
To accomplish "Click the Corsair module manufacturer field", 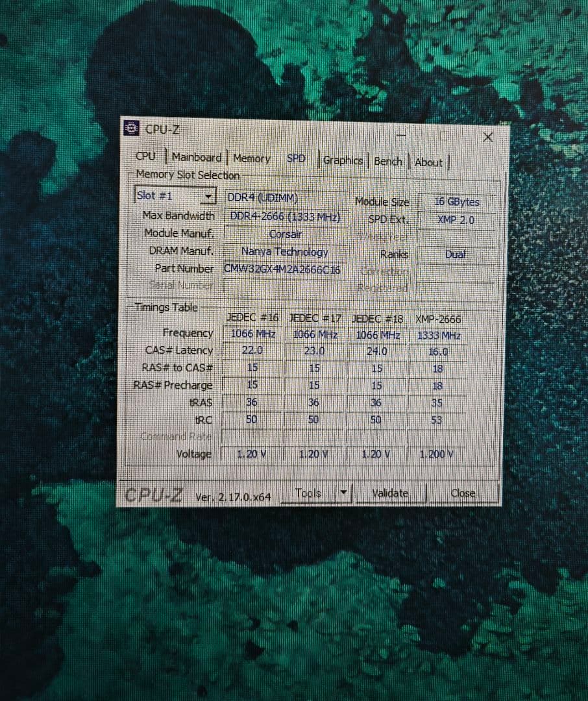I will [x=286, y=234].
